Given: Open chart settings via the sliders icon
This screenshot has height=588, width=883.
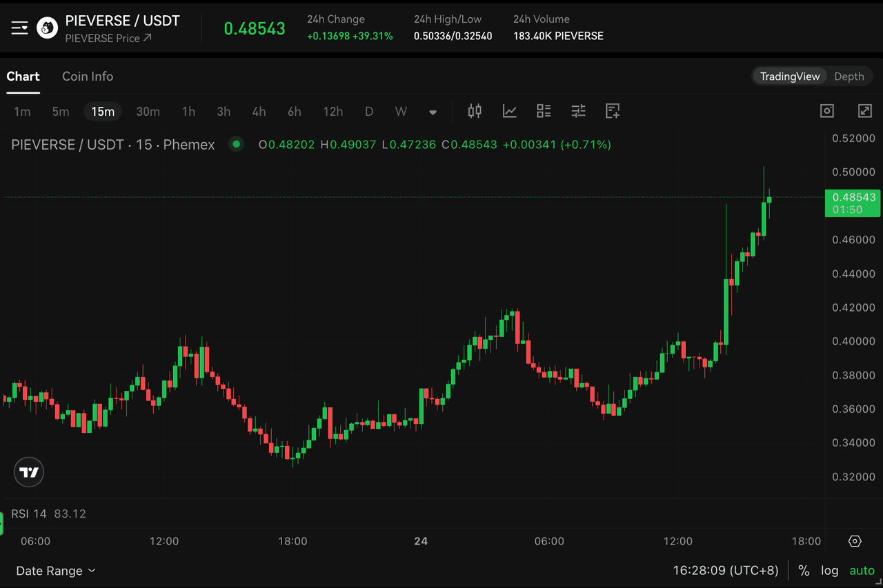Looking at the screenshot, I should pyautogui.click(x=578, y=111).
